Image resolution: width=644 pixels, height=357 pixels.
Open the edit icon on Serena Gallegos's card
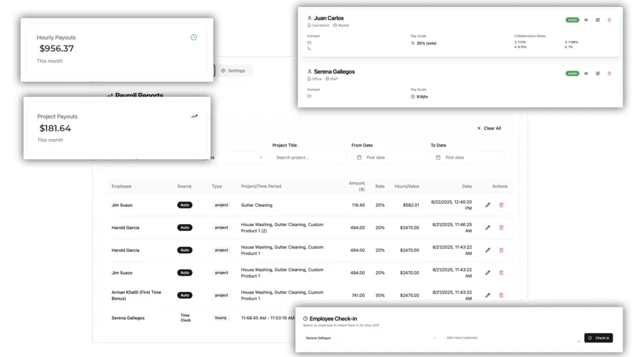[x=597, y=73]
